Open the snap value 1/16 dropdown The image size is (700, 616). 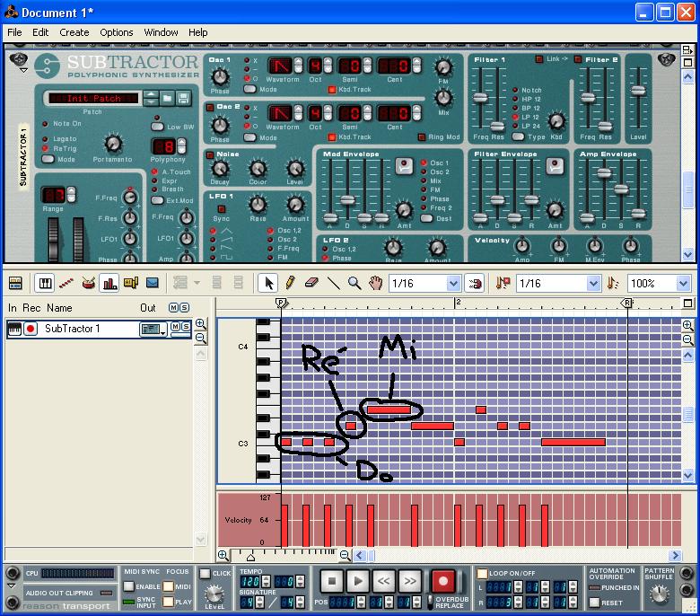click(452, 283)
